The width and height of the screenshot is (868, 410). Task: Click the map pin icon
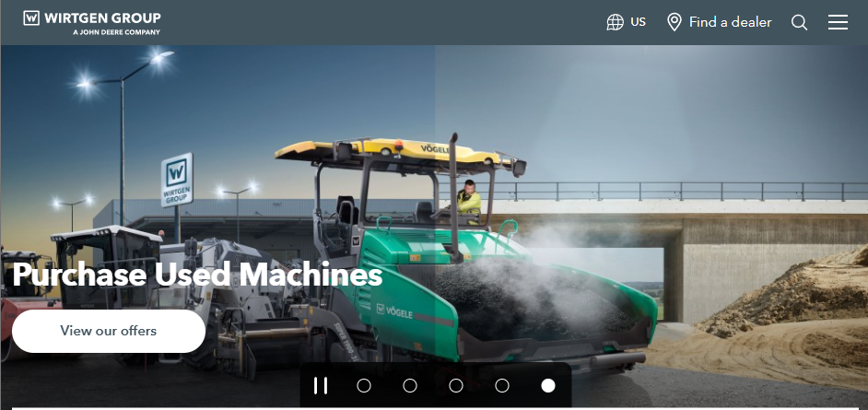click(x=674, y=22)
